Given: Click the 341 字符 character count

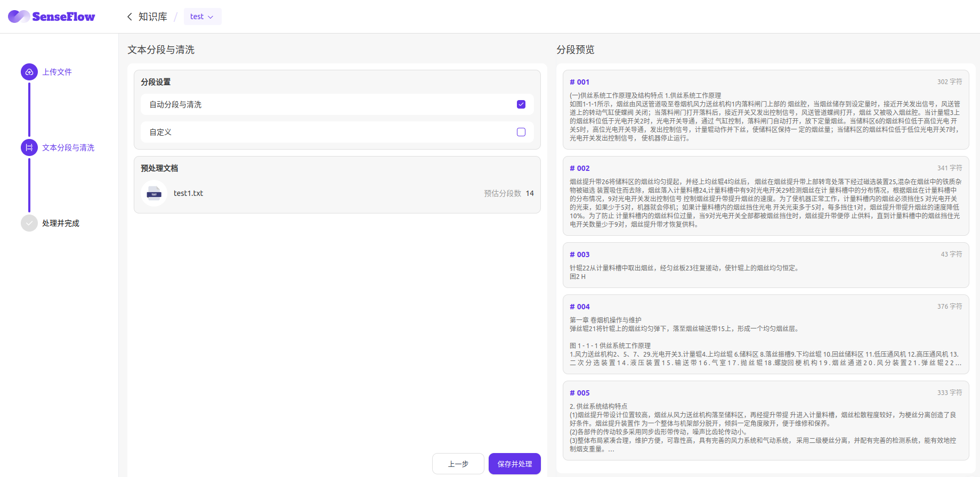Looking at the screenshot, I should click(950, 168).
